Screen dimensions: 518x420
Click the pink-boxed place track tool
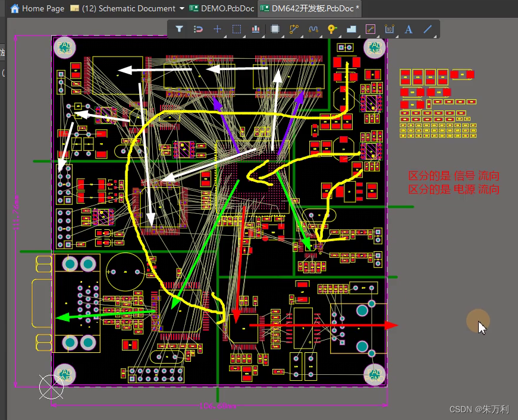coord(370,29)
